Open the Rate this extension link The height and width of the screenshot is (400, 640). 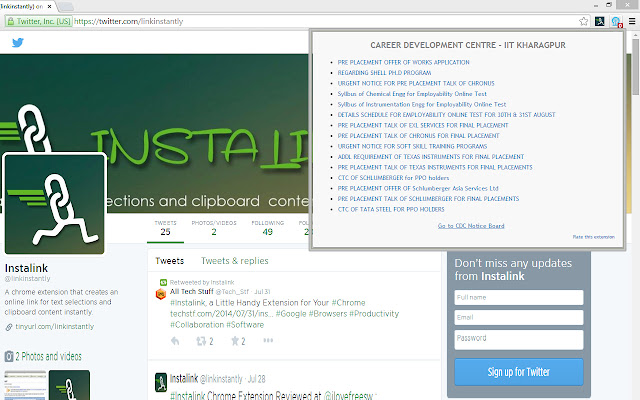tap(592, 237)
